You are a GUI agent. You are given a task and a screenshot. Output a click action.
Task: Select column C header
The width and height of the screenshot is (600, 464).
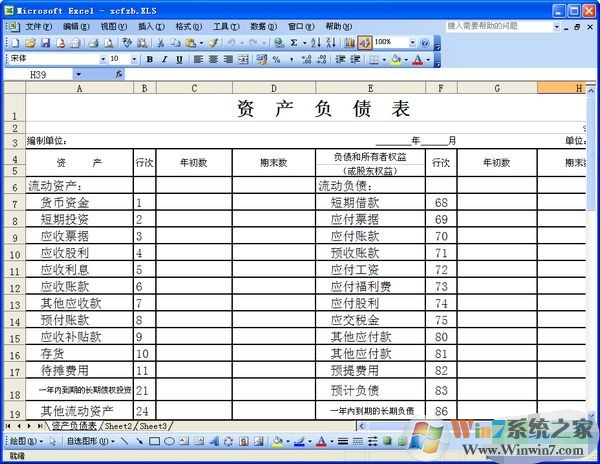(x=194, y=88)
